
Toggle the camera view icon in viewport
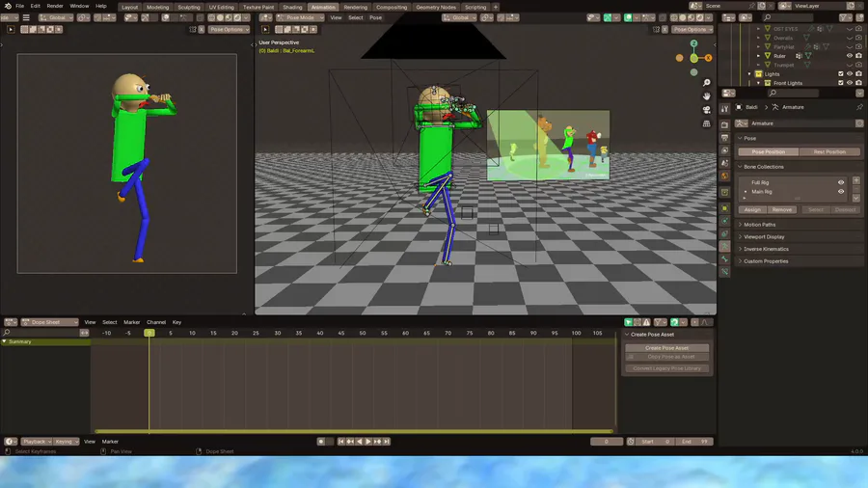(706, 110)
